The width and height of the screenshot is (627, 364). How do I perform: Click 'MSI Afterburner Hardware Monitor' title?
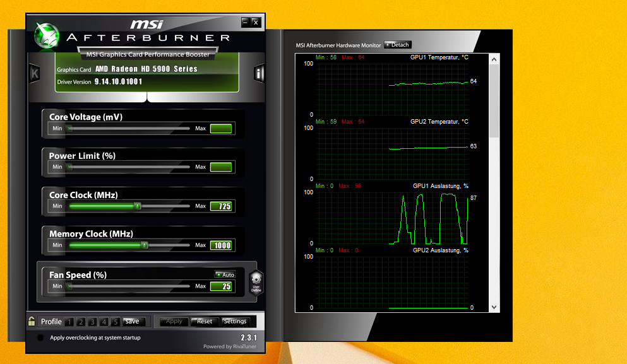click(338, 45)
